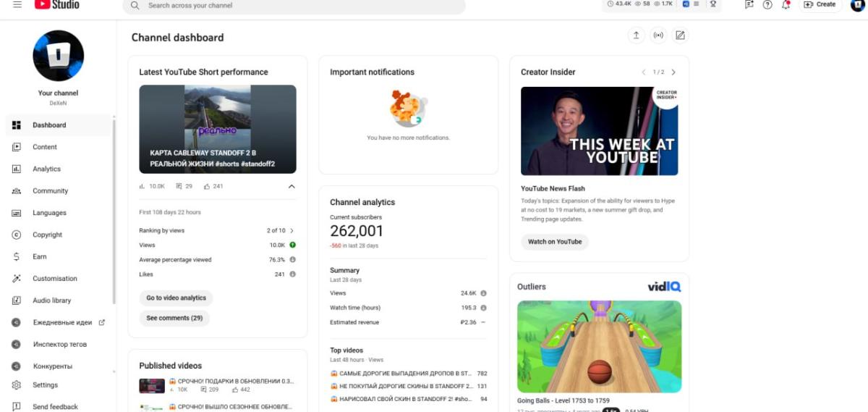Click info icon beside Likes 241
Viewport: 868px width, 412px height.
click(293, 274)
